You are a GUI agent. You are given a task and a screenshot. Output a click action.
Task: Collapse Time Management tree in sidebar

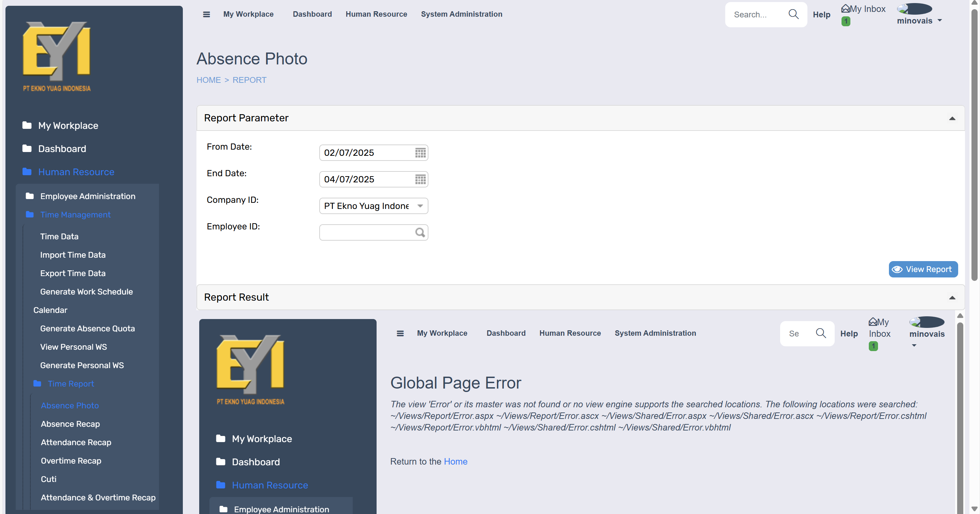point(75,214)
